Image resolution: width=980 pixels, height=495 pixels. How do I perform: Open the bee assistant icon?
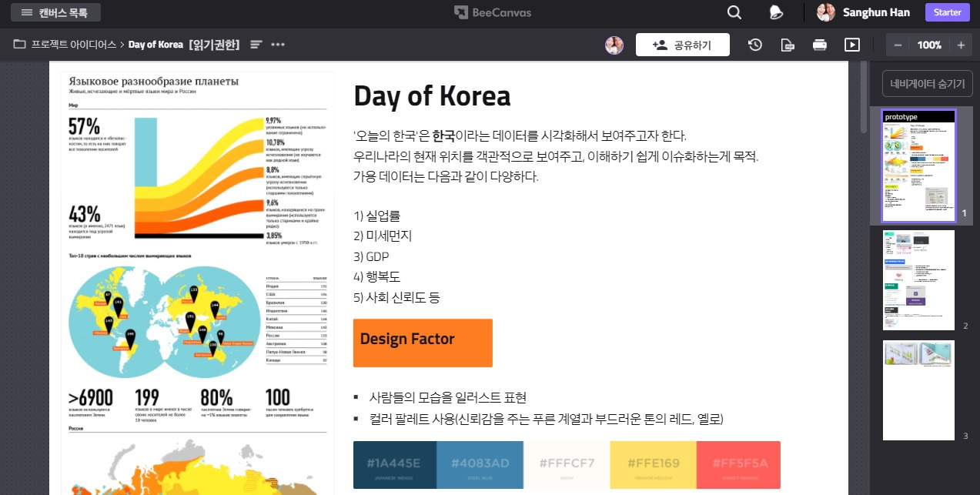click(x=776, y=12)
